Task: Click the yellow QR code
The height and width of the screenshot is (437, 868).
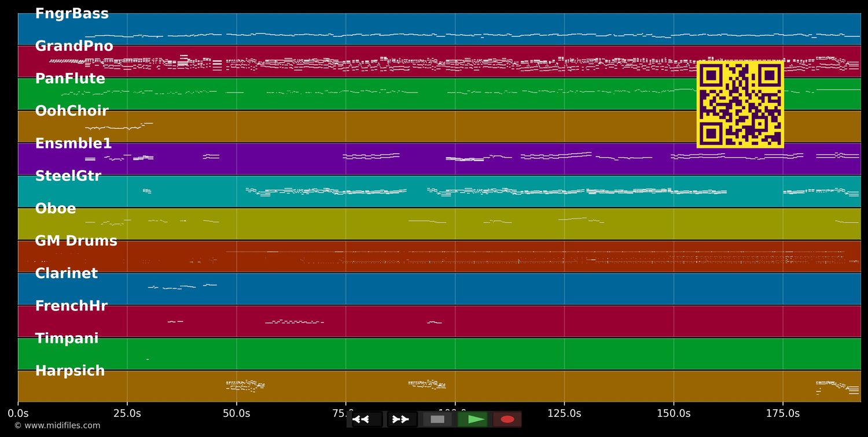Action: coord(740,104)
